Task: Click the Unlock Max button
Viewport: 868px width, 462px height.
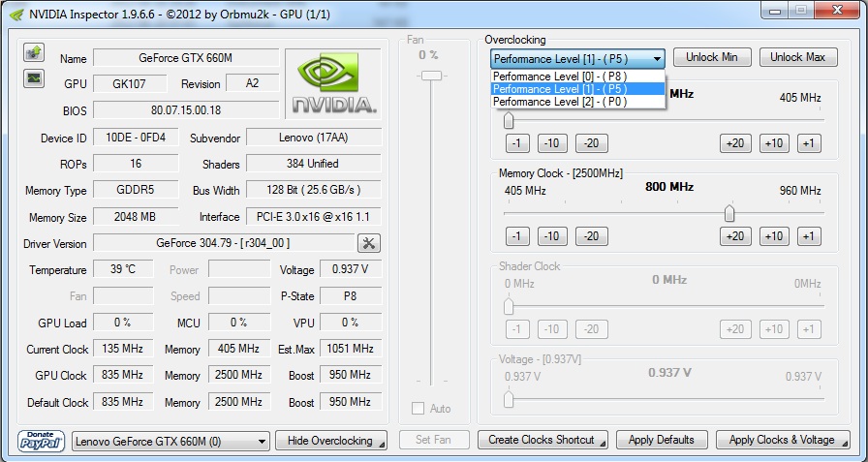Action: (797, 57)
